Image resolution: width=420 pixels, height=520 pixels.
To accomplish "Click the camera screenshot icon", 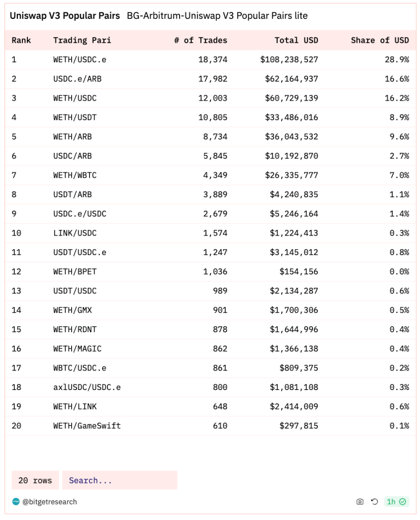I will 360,502.
